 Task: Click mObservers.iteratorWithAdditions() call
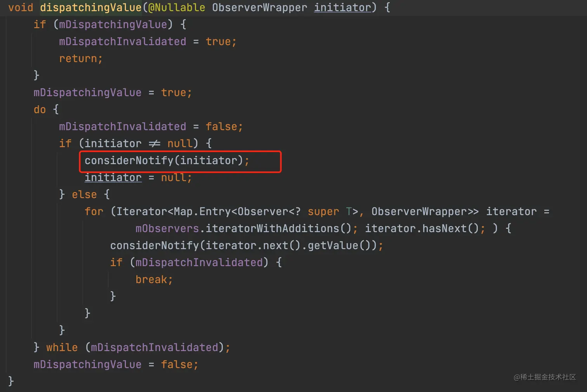tap(243, 229)
